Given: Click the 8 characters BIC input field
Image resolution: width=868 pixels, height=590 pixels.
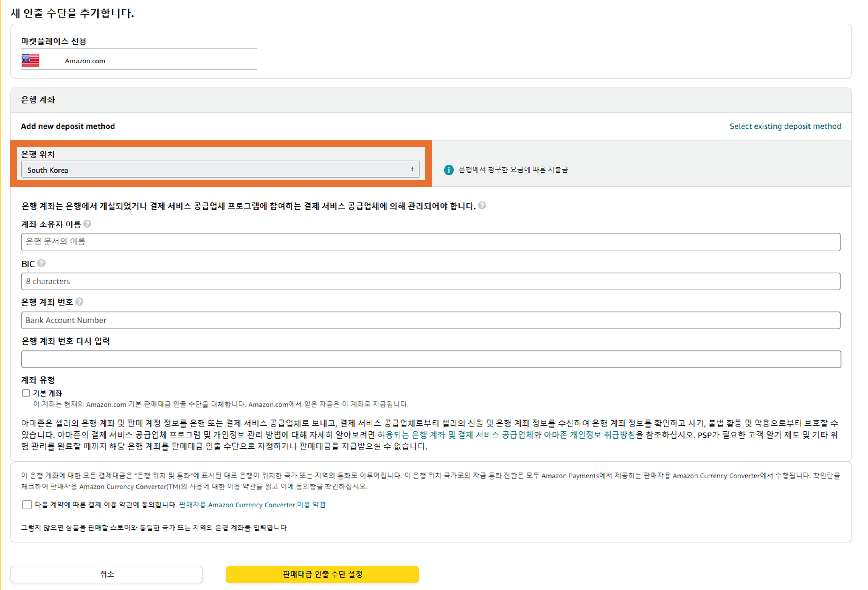Looking at the screenshot, I should click(430, 281).
